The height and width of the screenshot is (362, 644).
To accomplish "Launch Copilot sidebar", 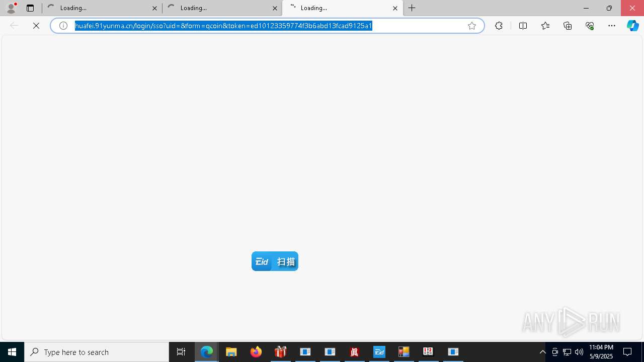I will [632, 26].
